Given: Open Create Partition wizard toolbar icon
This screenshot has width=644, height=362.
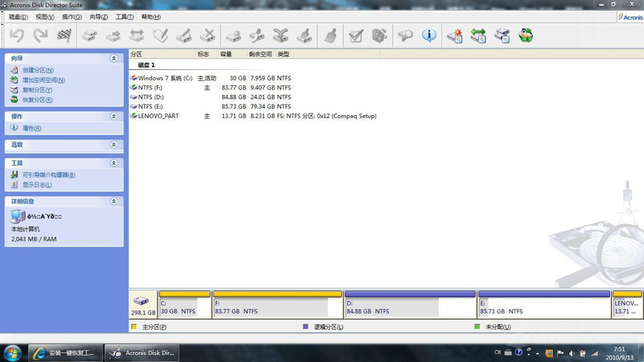Looking at the screenshot, I should 455,35.
